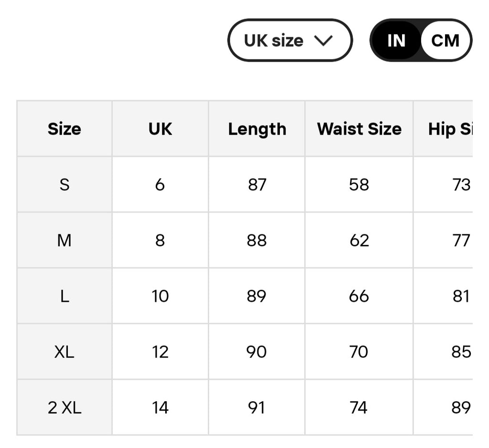Click the chevron arrow beside UK size
Screen dimensions: 489x448
pyautogui.click(x=323, y=41)
